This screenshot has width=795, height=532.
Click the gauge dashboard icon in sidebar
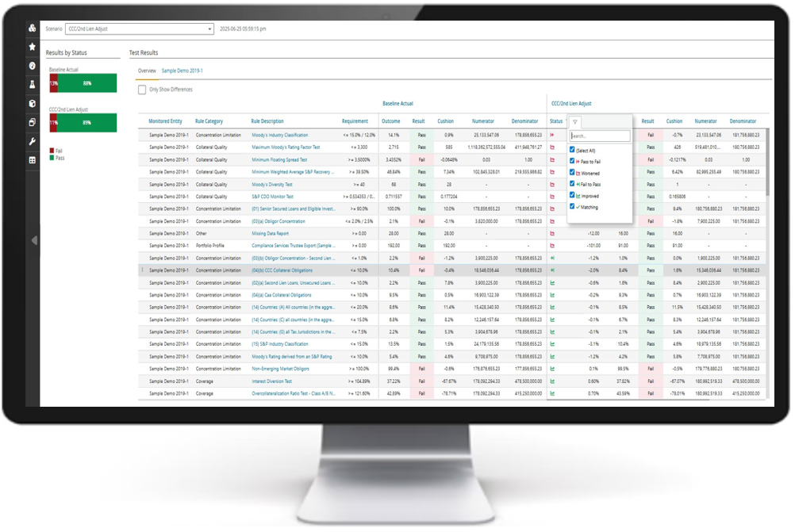pos(33,65)
